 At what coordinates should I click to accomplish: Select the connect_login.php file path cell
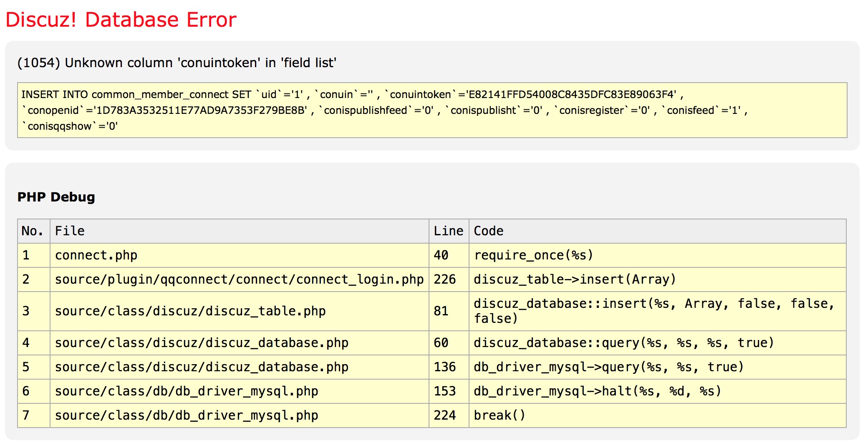coord(239,279)
